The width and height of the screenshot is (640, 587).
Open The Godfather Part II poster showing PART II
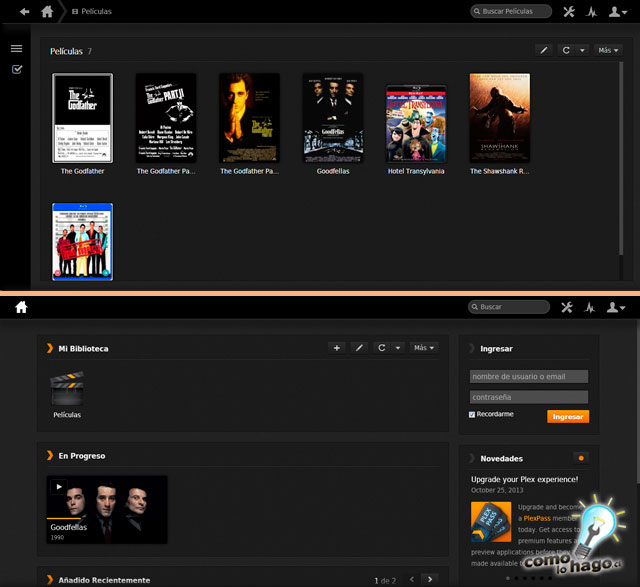coord(166,118)
